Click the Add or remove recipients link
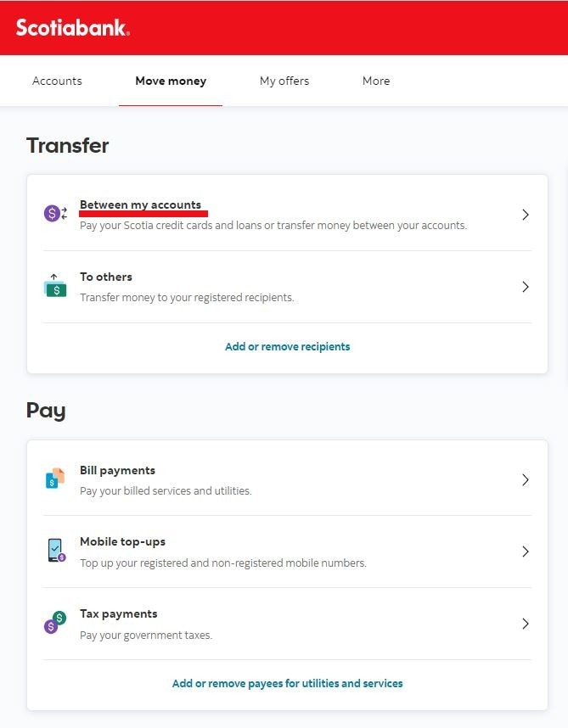 pyautogui.click(x=287, y=346)
